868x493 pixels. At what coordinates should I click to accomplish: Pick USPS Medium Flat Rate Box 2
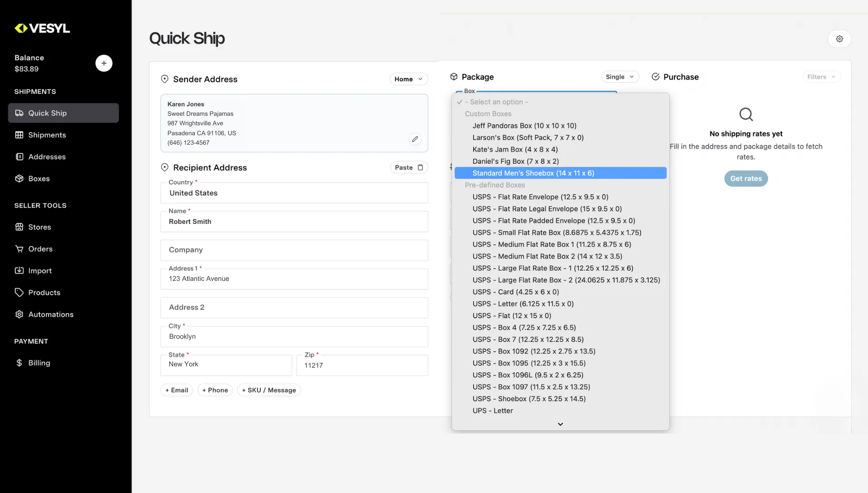pyautogui.click(x=561, y=256)
